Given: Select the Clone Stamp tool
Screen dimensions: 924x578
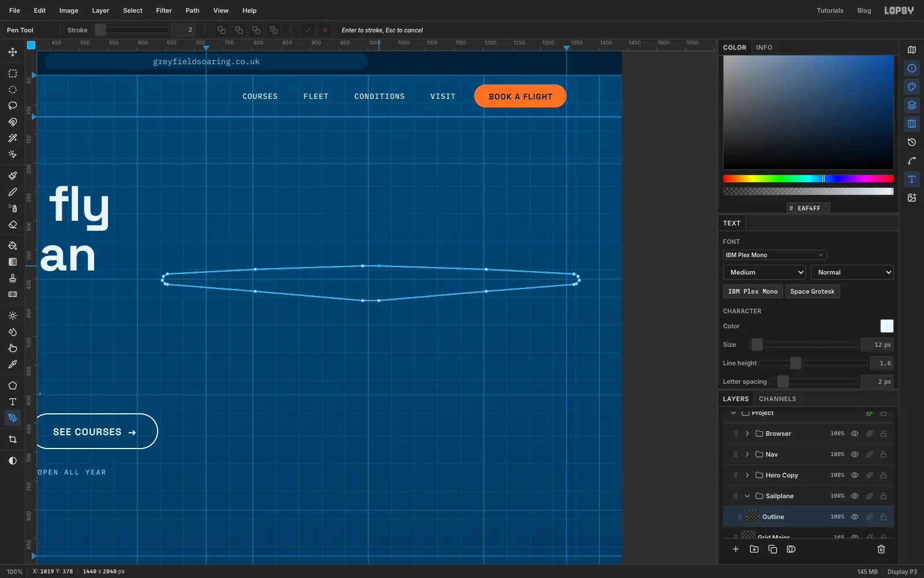Looking at the screenshot, I should point(13,278).
